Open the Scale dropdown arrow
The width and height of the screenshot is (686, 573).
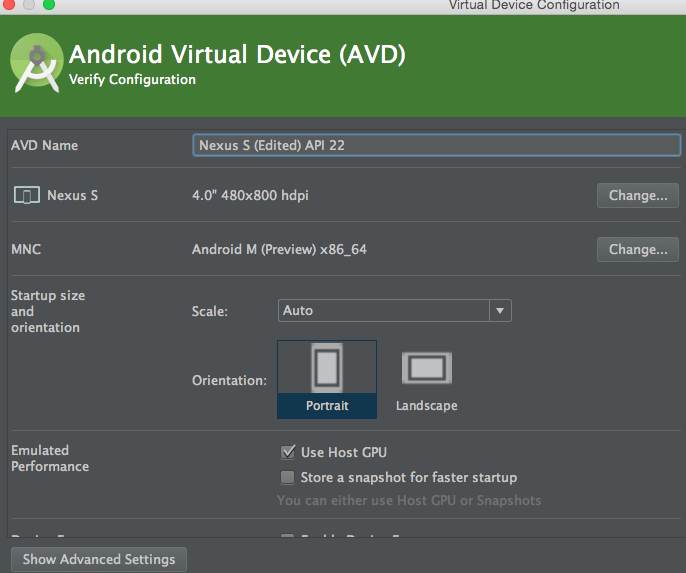click(500, 311)
